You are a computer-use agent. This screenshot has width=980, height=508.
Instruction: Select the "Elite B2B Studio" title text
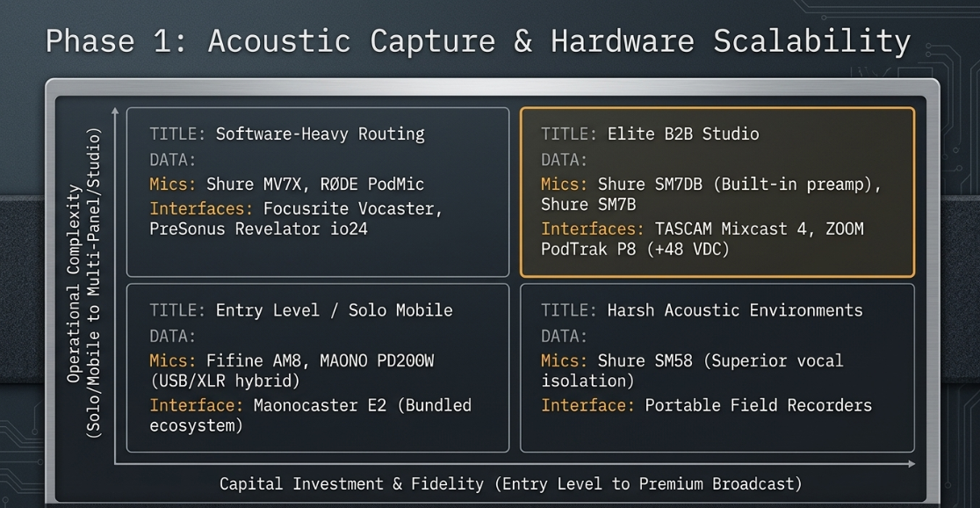pyautogui.click(x=683, y=134)
